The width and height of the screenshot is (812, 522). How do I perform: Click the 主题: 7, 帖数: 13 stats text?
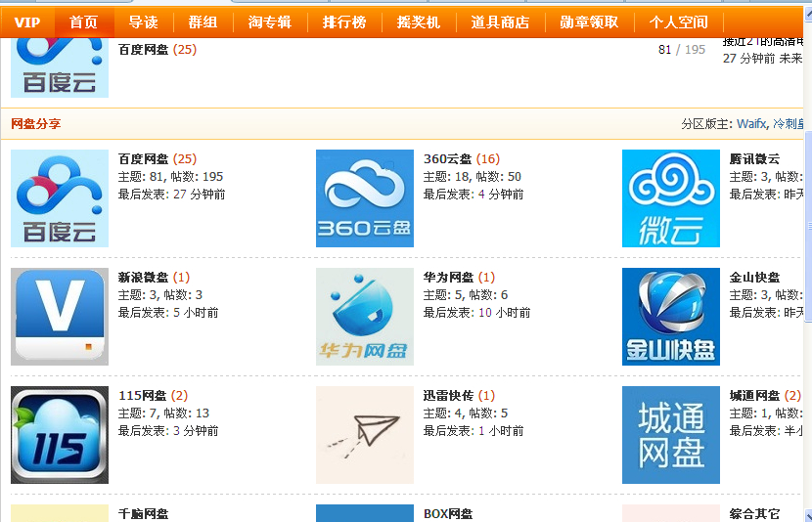pyautogui.click(x=163, y=413)
